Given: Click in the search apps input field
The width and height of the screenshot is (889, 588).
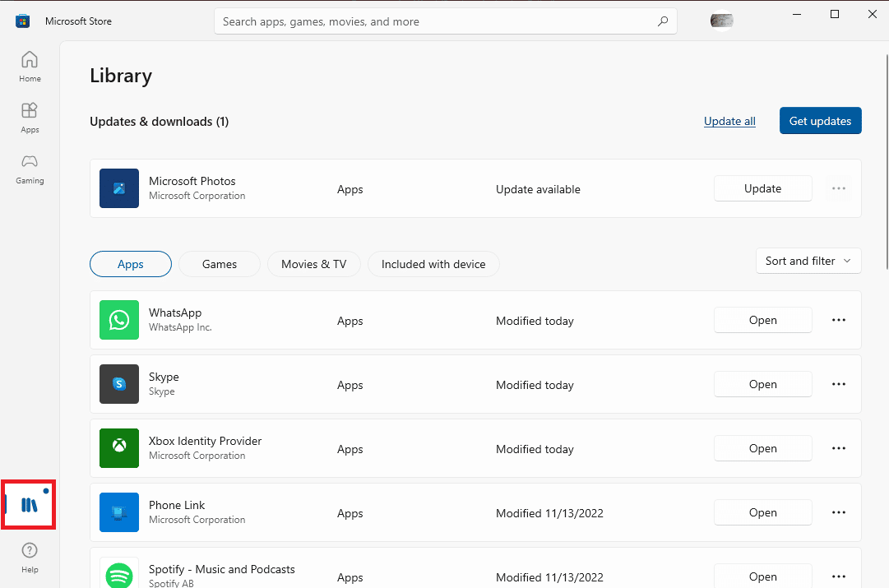Looking at the screenshot, I should tap(436, 22).
